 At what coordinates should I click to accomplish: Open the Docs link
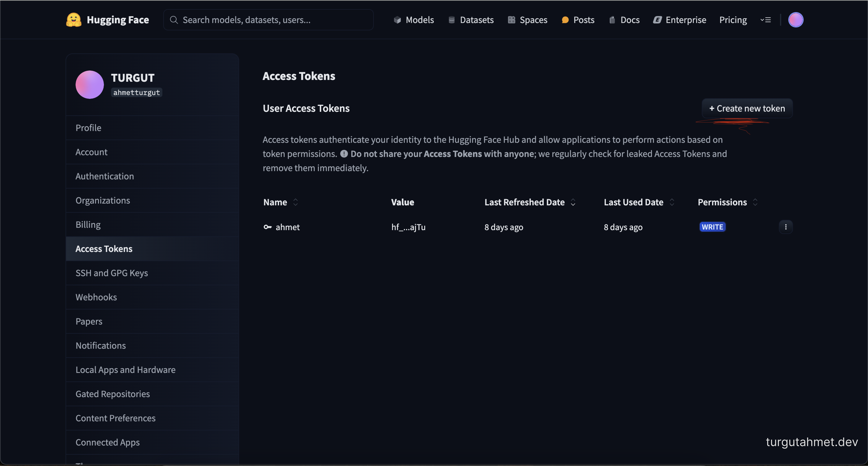(x=624, y=20)
